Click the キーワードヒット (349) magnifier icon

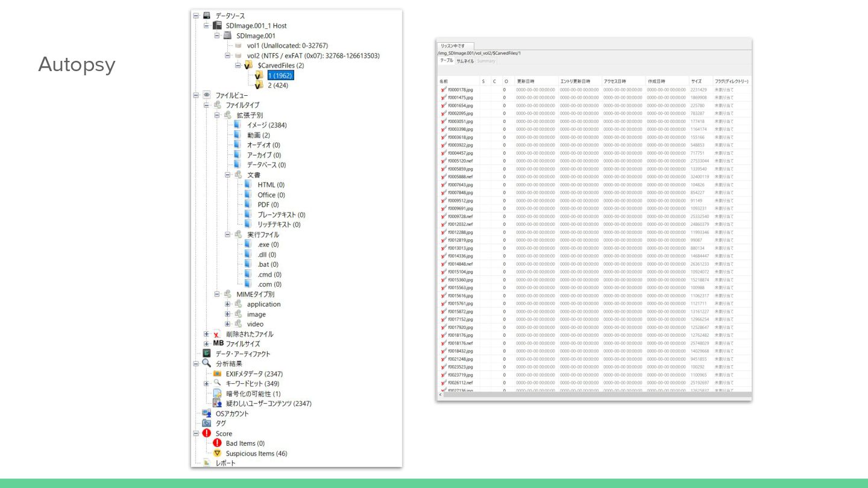pyautogui.click(x=217, y=383)
